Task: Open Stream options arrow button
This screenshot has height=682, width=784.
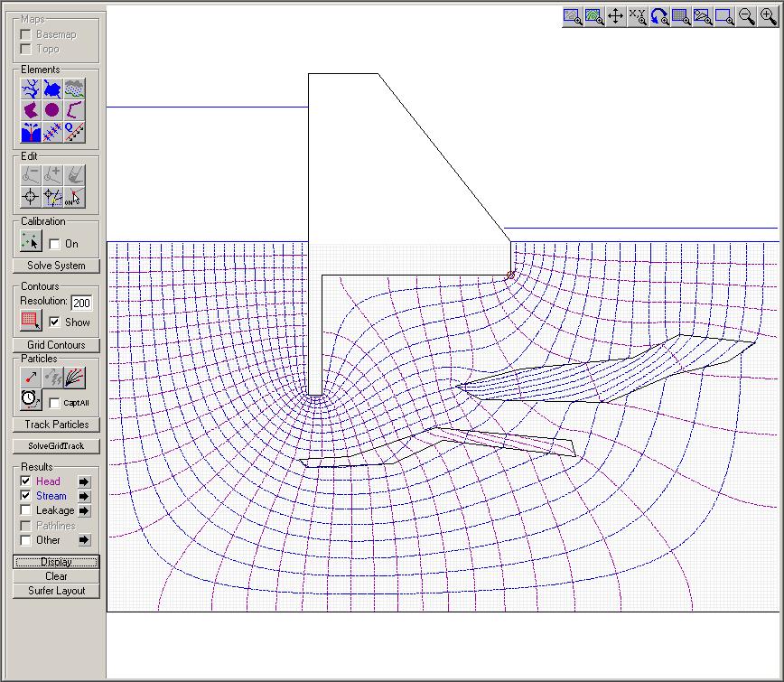Action: (84, 496)
